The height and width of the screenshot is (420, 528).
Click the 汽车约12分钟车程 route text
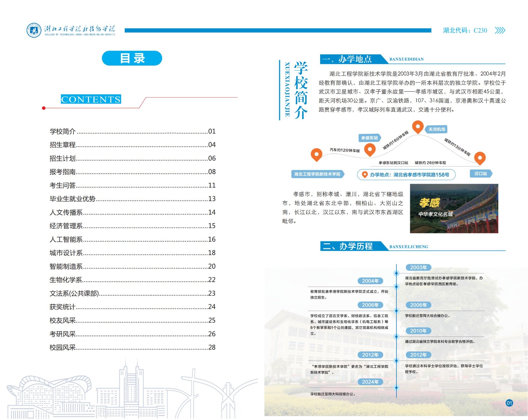pos(345,150)
